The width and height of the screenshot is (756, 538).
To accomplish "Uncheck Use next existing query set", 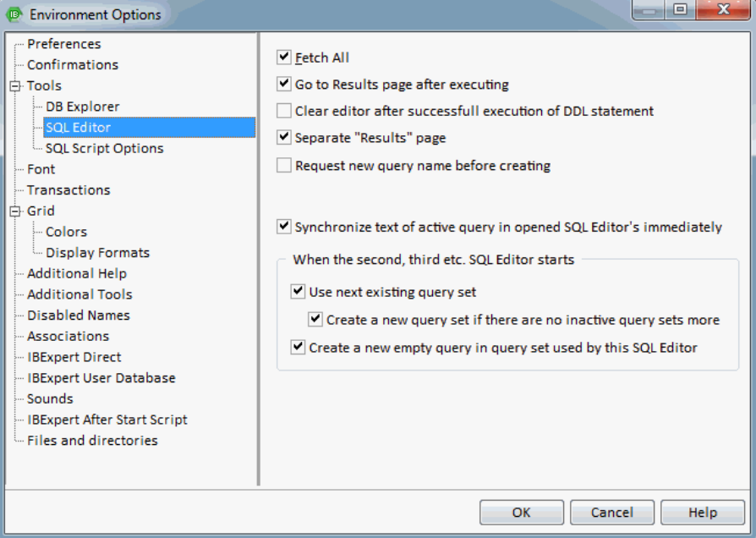I will 298,292.
